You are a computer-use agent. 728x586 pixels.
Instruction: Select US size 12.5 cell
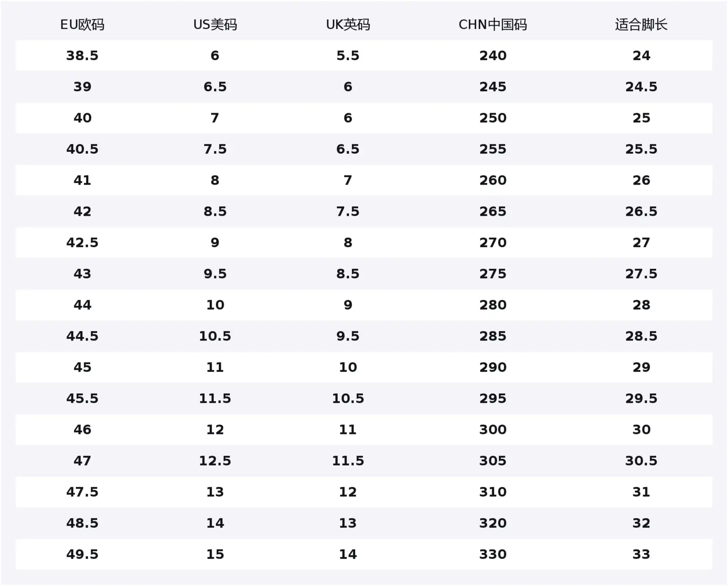215,461
